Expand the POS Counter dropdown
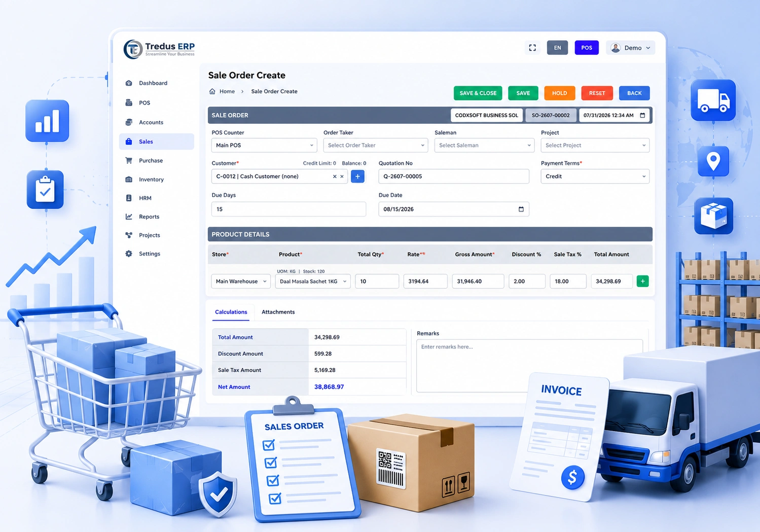This screenshot has height=532, width=760. [x=264, y=145]
